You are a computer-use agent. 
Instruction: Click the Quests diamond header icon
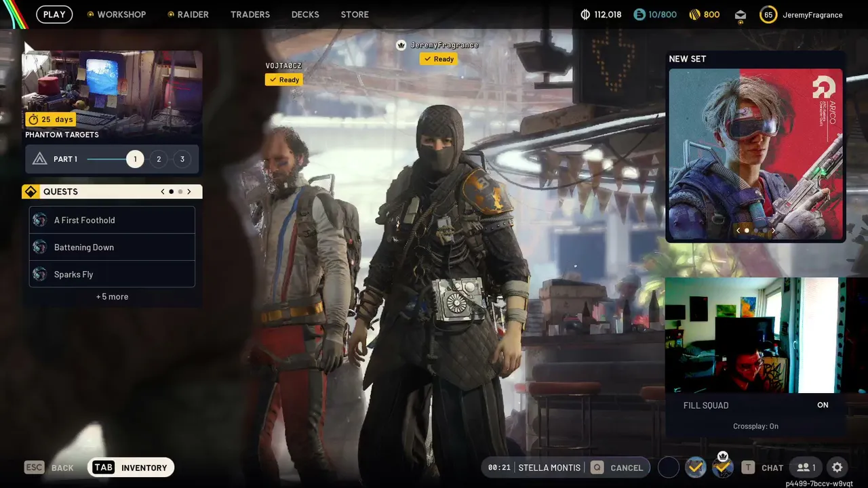[x=31, y=192]
